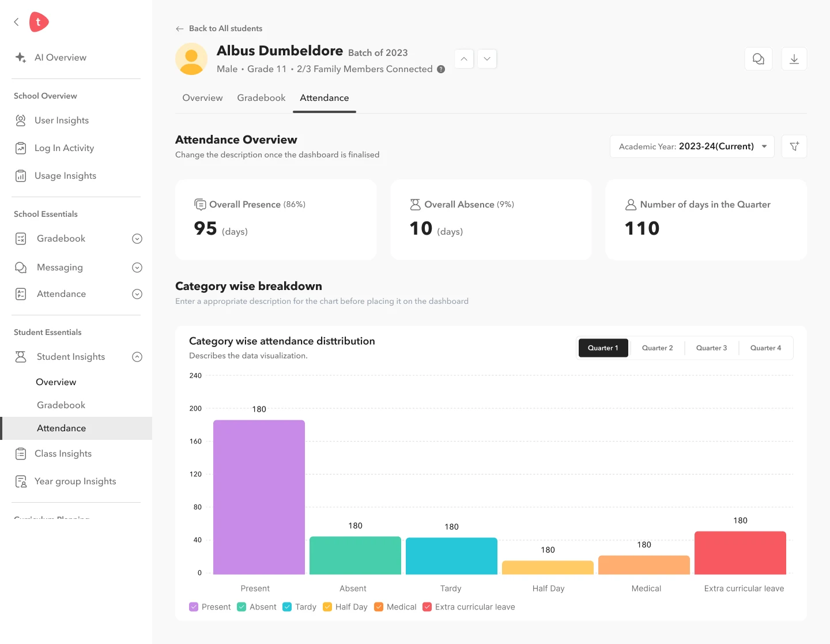830x644 pixels.
Task: Toggle the Absent legend checkbox
Action: click(242, 607)
